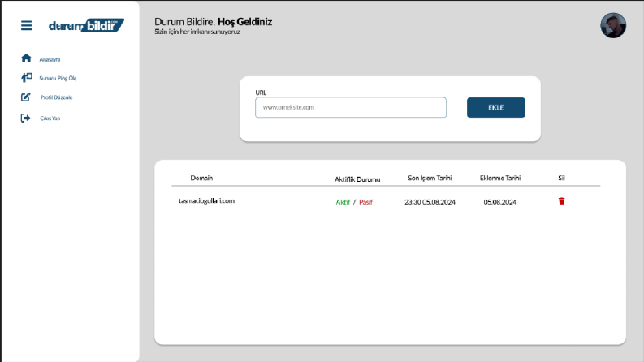Delete tasmaciogullari.com with the trash icon
Image resolution: width=644 pixels, height=362 pixels.
(561, 201)
